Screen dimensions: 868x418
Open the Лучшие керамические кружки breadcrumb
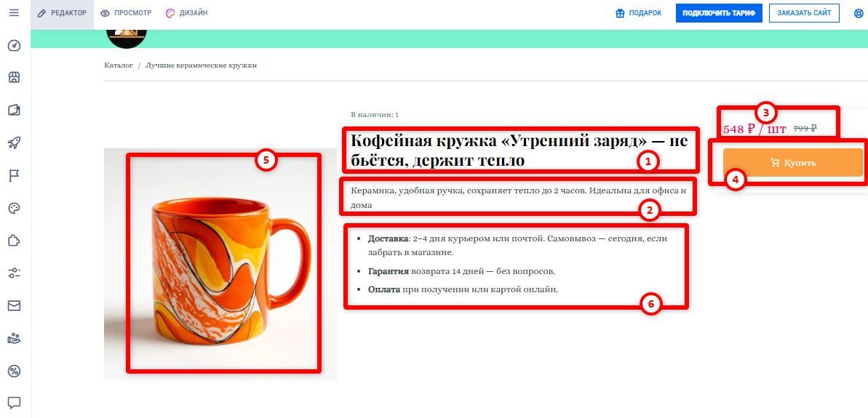201,65
